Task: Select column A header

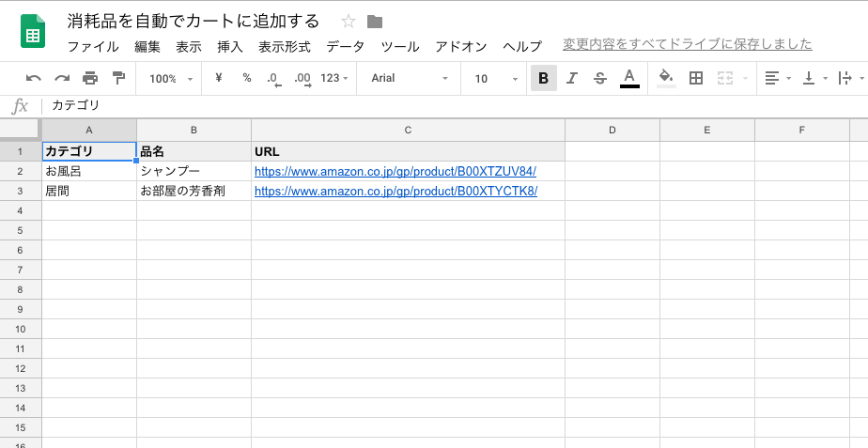Action: pyautogui.click(x=89, y=131)
